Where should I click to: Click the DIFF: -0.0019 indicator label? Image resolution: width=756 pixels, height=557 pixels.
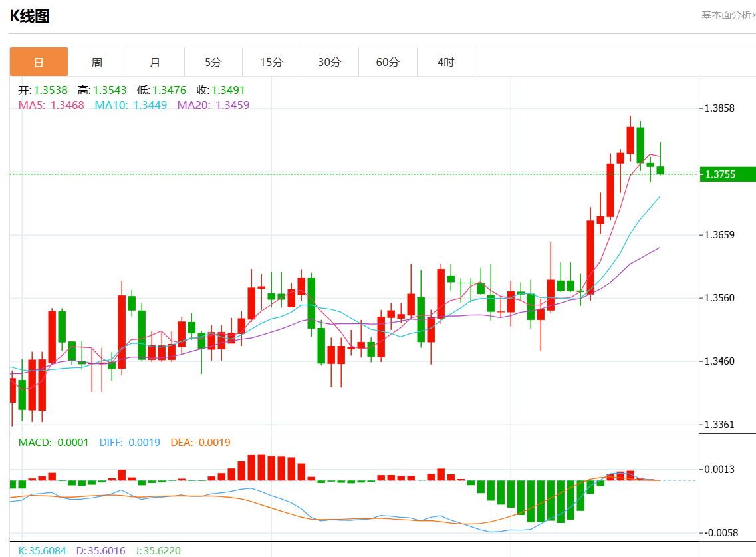[130, 442]
